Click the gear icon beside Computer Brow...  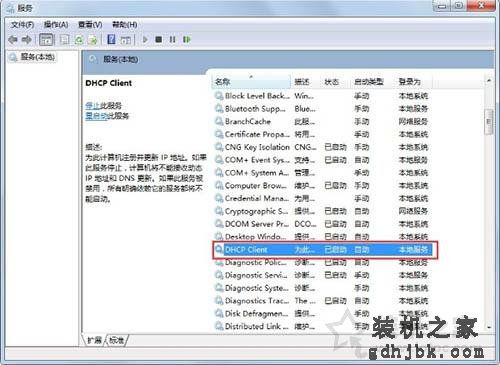(219, 186)
